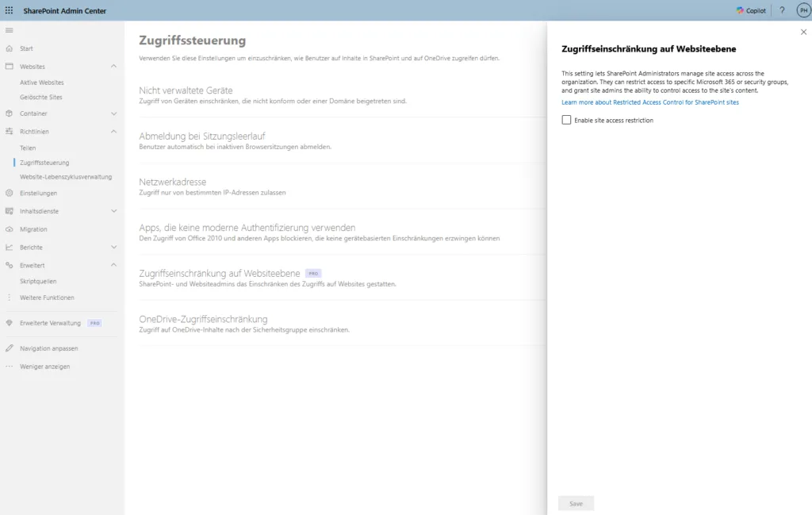This screenshot has width=812, height=515.
Task: Open Copilot from the header
Action: [751, 10]
